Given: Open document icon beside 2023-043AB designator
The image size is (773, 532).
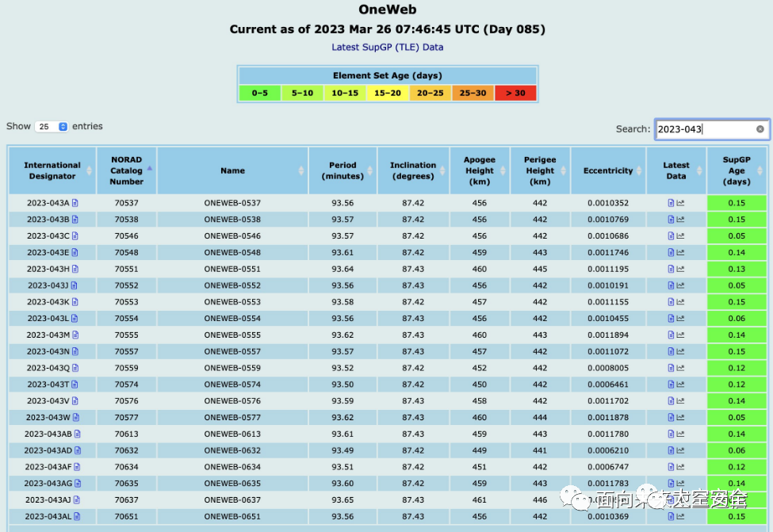Looking at the screenshot, I should pos(78,434).
